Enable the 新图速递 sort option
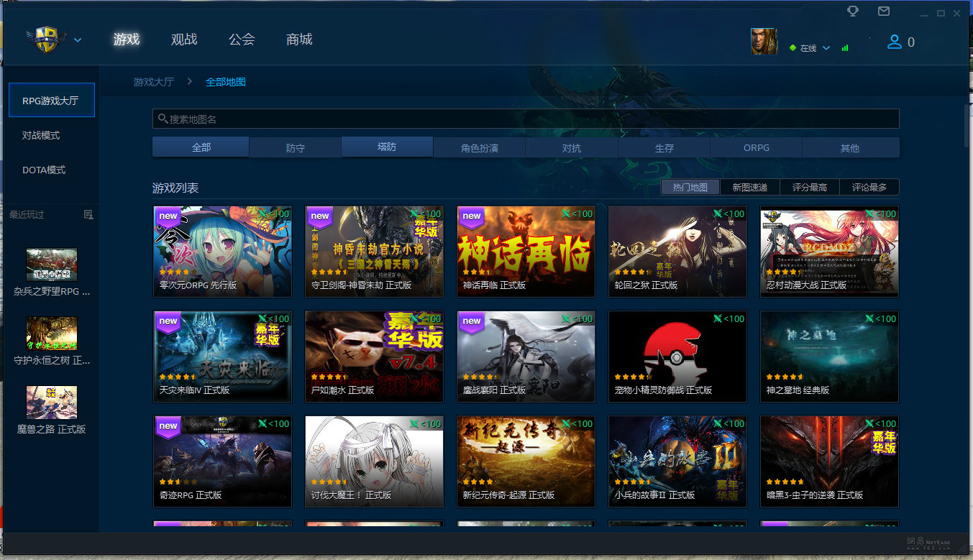This screenshot has width=973, height=560. (750, 187)
